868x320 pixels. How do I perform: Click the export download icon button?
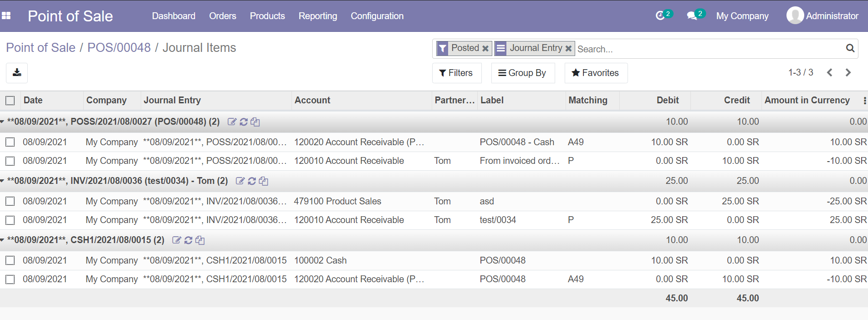tap(17, 73)
